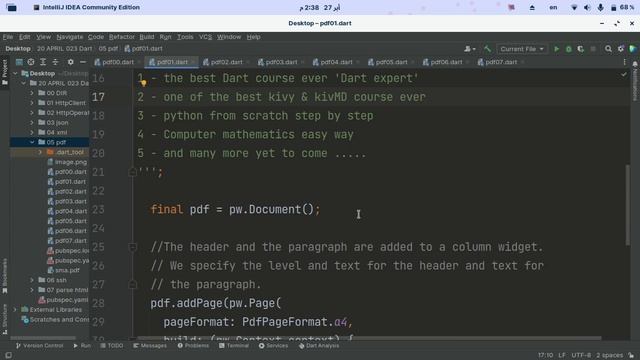Open the Project tool window options gear
Screen dimensions: 640x360
tap(71, 62)
